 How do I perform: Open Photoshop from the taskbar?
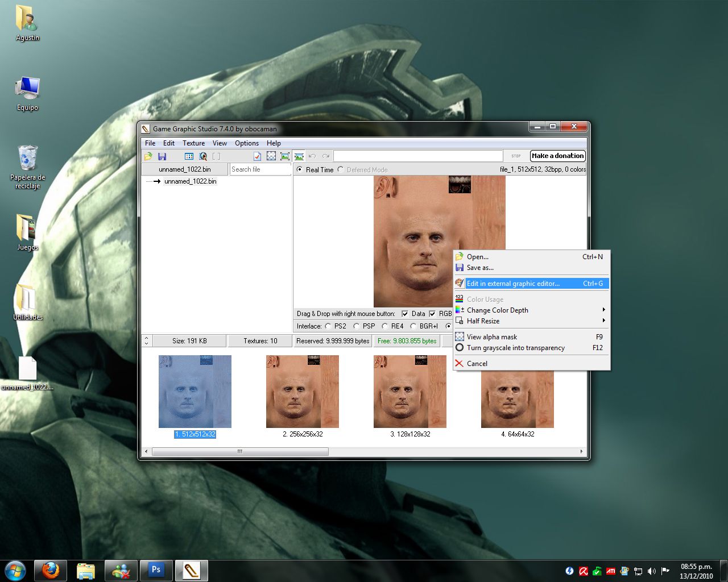(x=156, y=570)
